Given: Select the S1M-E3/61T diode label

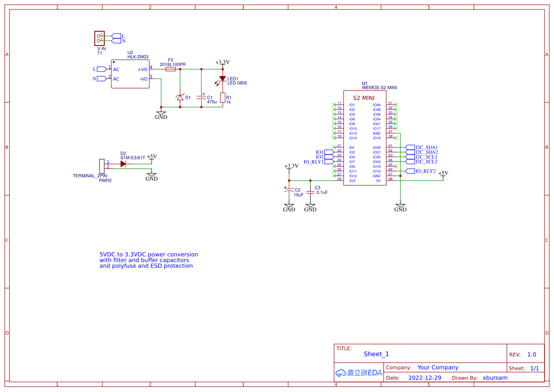Looking at the screenshot, I should click(x=133, y=158).
